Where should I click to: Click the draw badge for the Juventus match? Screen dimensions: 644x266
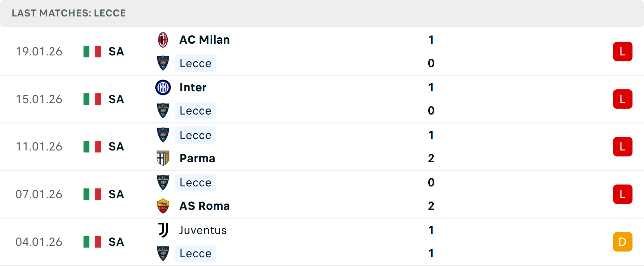tap(623, 242)
